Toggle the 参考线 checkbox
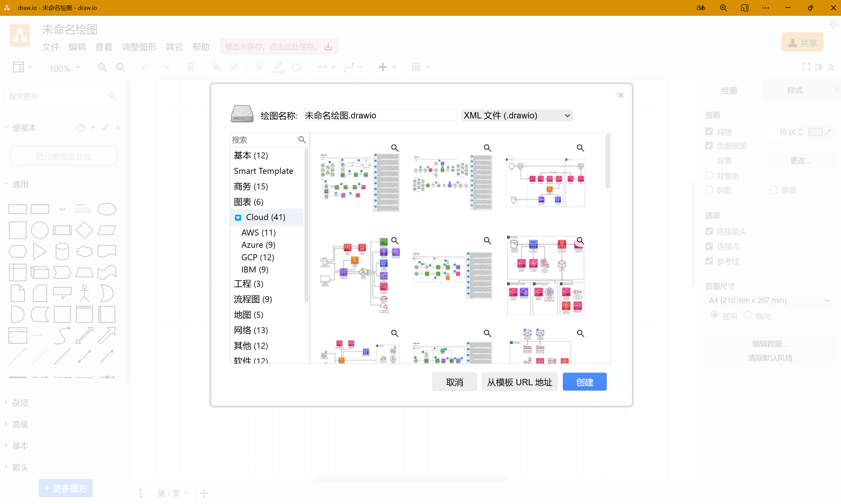Viewport: 841px width, 504px height. (x=709, y=261)
